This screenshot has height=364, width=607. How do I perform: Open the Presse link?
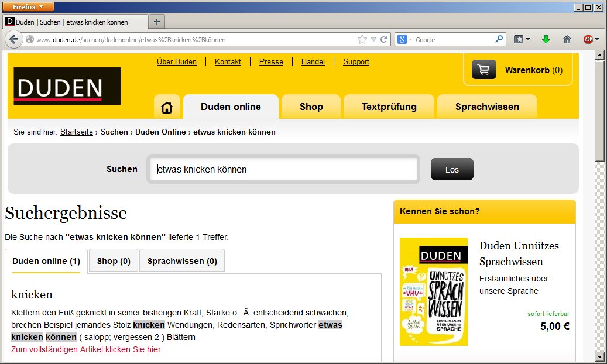[271, 62]
